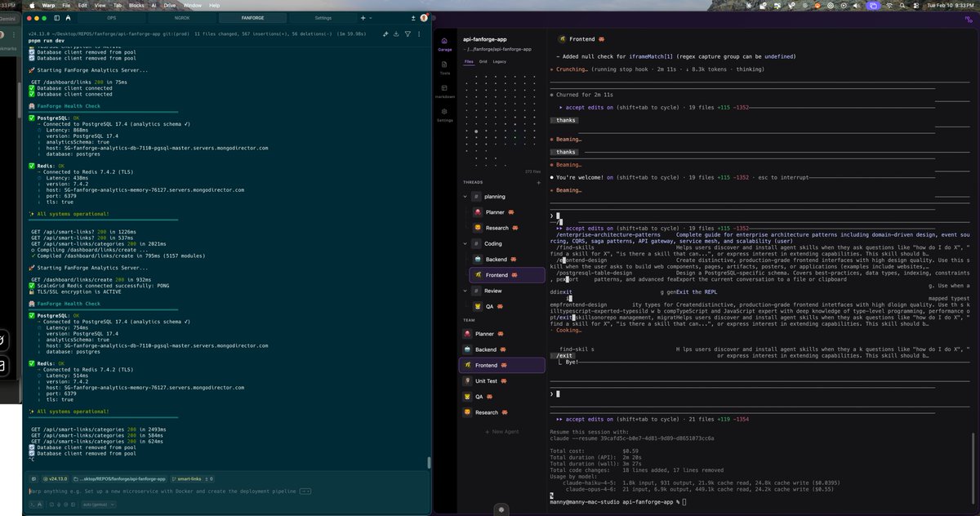This screenshot has height=516, width=980.
Task: Open Planner in the Team list
Action: (x=501, y=334)
